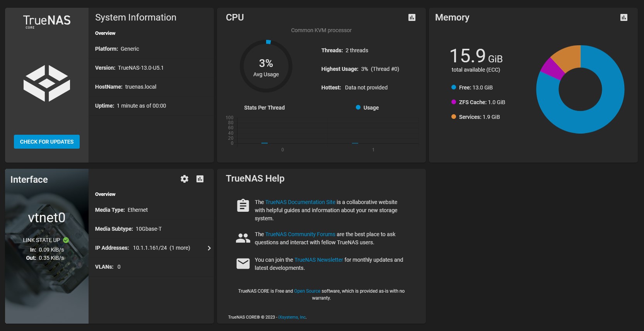Click vtnet0 interface name
This screenshot has width=644, height=331.
(x=47, y=218)
